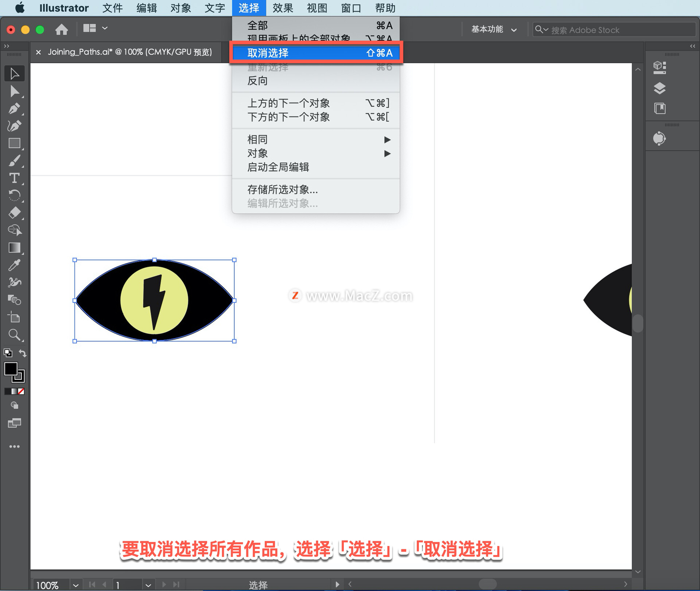Viewport: 700px width, 591px height.
Task: Open the Layers panel icon
Action: pos(660,88)
